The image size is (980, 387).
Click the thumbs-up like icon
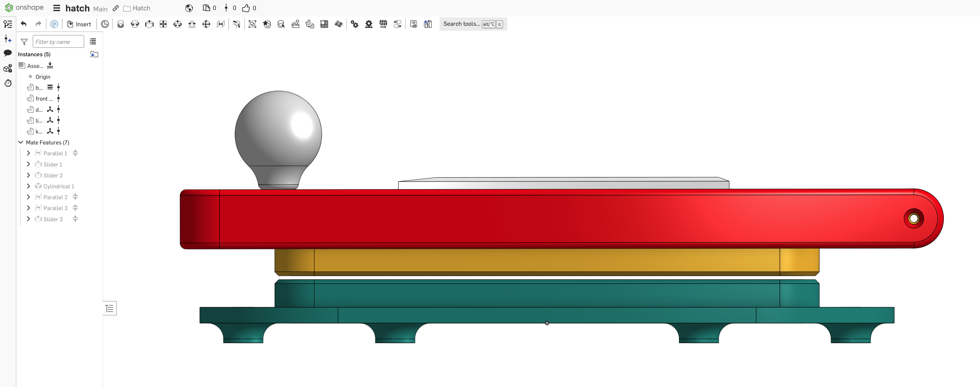[246, 8]
